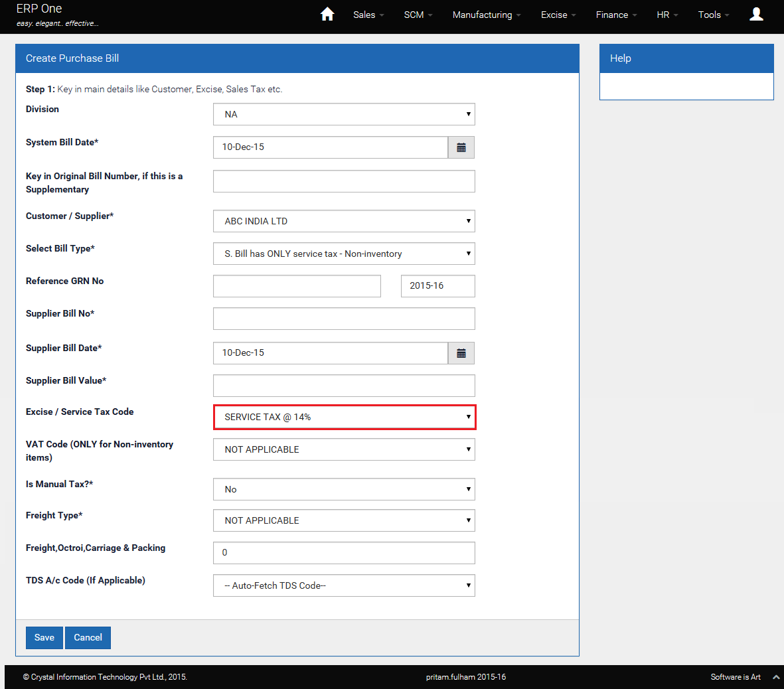
Task: Click the Create Purchase Bill header
Action: 297,58
